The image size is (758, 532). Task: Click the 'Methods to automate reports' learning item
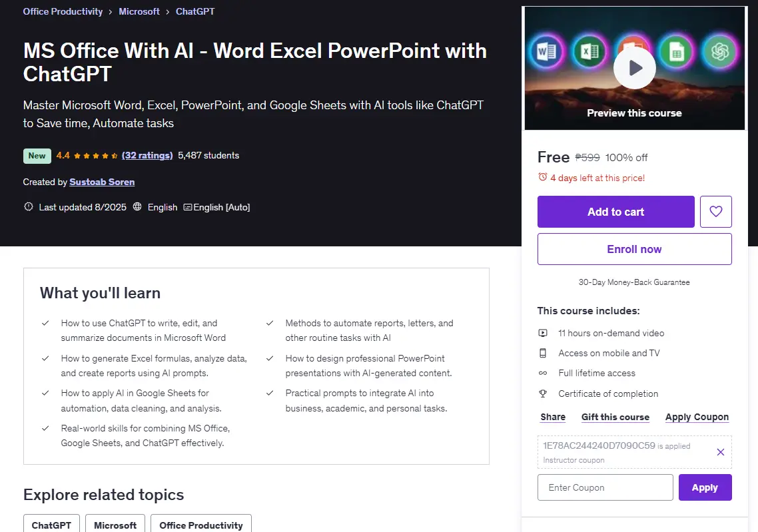[369, 330]
